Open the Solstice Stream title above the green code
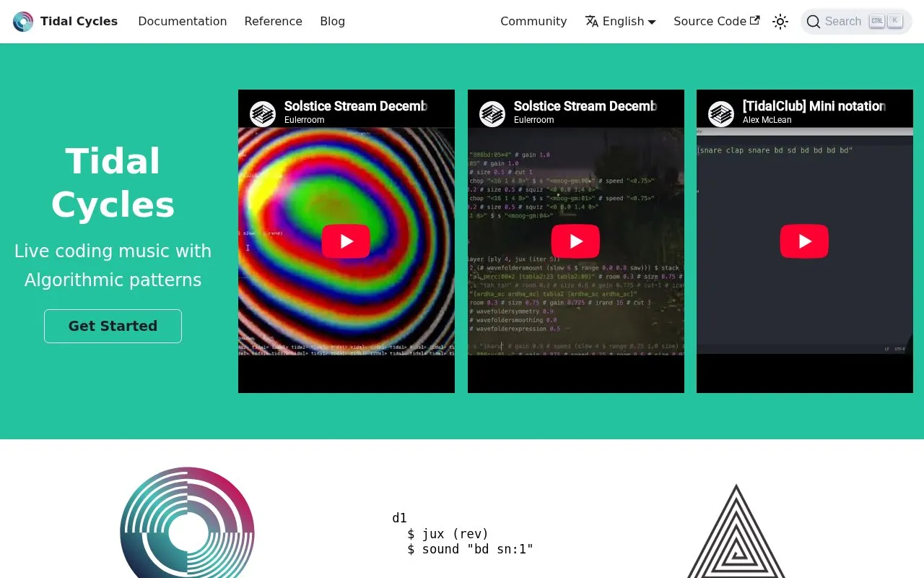 (x=585, y=106)
